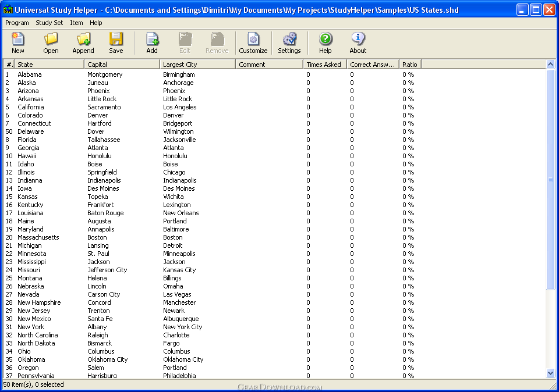The width and height of the screenshot is (559, 392).
Task: Click the Sacramento capital cell
Action: tap(104, 107)
